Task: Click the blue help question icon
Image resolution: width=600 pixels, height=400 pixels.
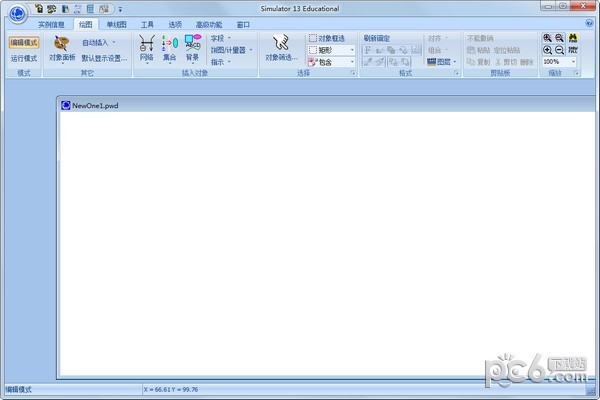Action: [x=591, y=23]
